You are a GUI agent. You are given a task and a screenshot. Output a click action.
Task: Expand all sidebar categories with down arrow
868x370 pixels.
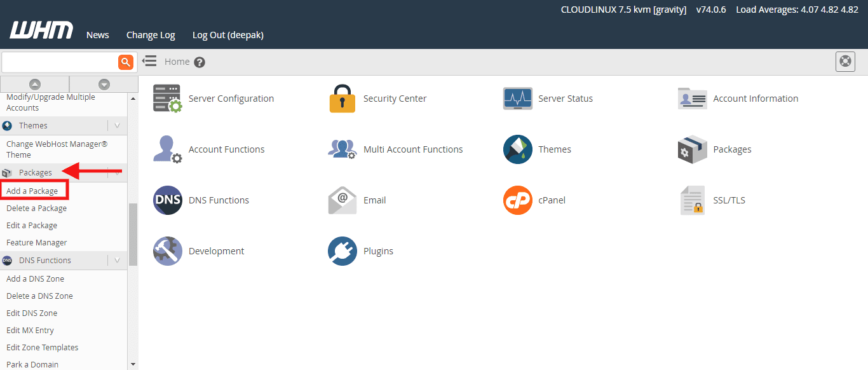click(x=104, y=85)
